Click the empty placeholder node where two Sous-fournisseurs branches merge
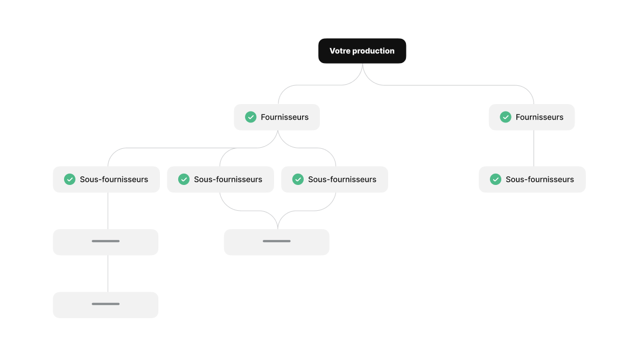This screenshot has width=644, height=344. coord(277,242)
